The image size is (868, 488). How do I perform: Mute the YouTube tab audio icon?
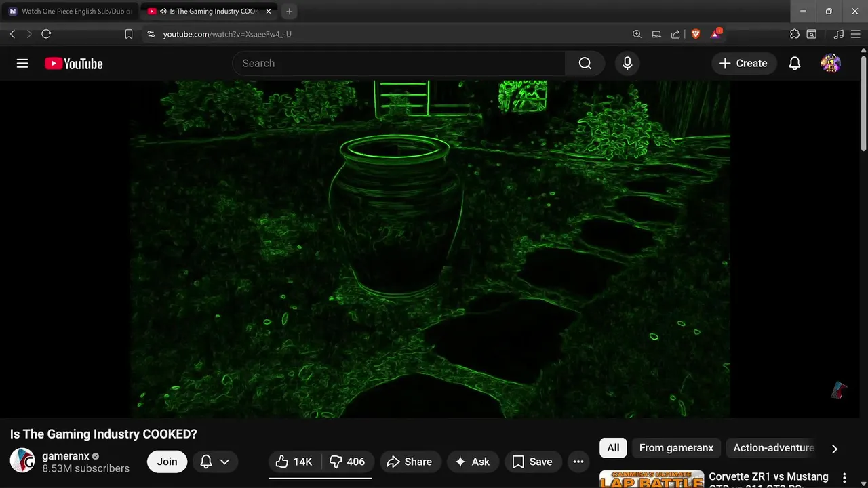point(163,12)
